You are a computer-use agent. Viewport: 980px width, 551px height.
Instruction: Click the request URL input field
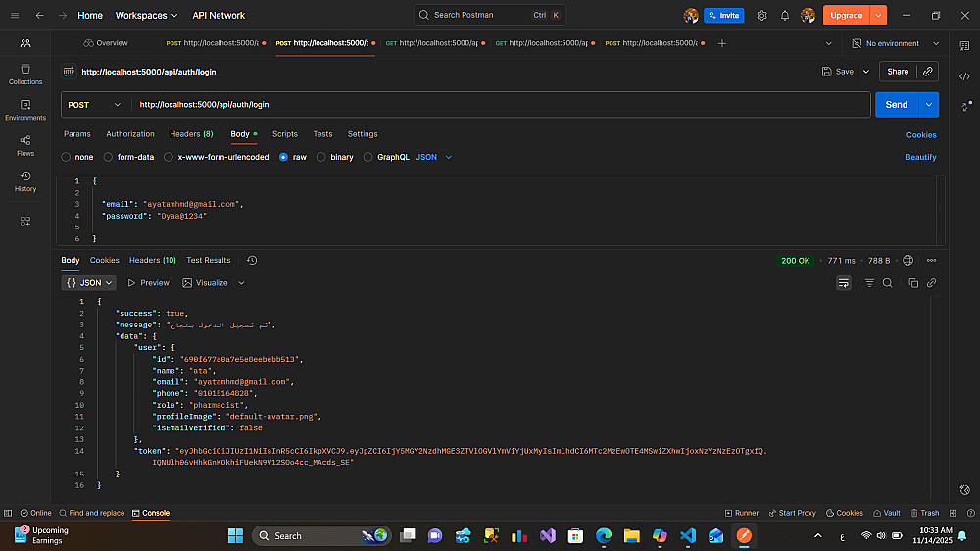click(x=500, y=105)
